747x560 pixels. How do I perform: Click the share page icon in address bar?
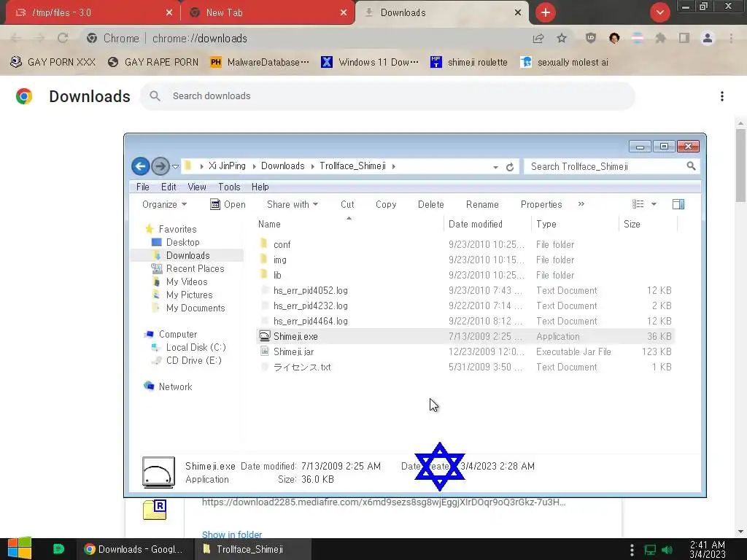[538, 38]
